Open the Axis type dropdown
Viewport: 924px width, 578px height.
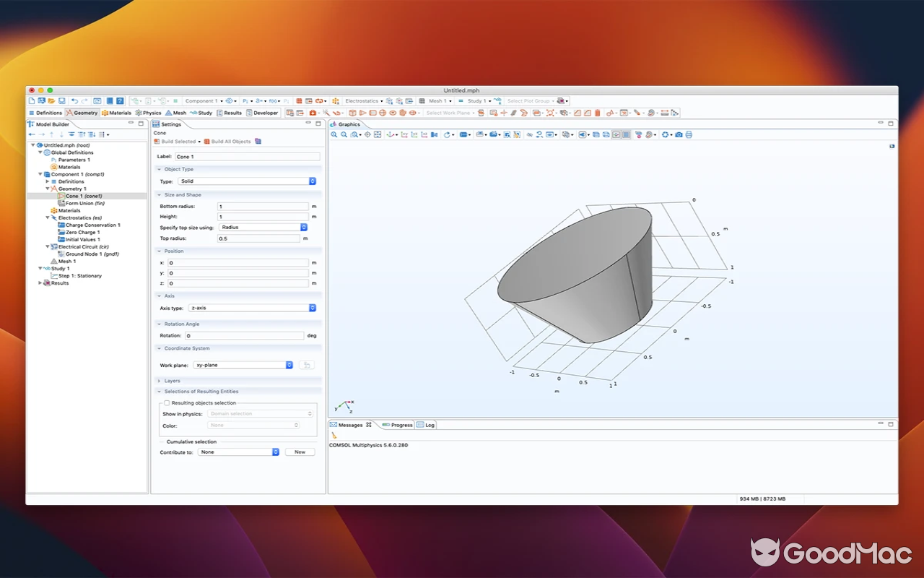[x=251, y=308]
